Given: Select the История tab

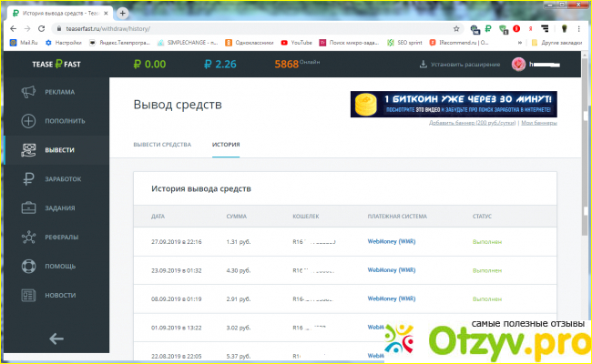Looking at the screenshot, I should (x=226, y=145).
